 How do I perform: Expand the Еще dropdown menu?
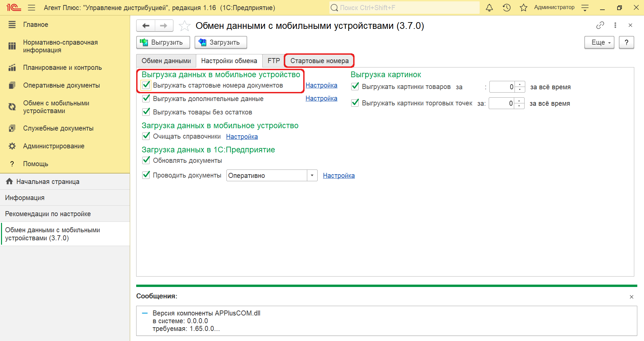coord(599,42)
